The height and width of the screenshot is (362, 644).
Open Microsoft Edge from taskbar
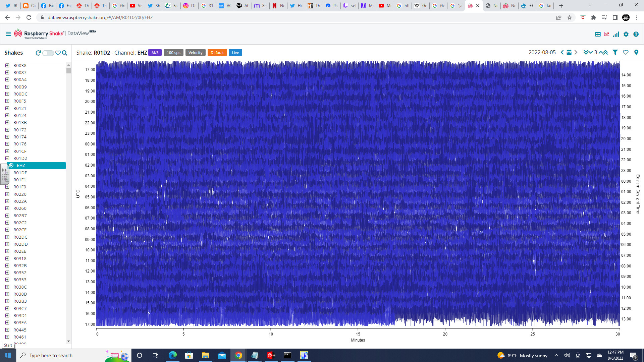tap(173, 355)
